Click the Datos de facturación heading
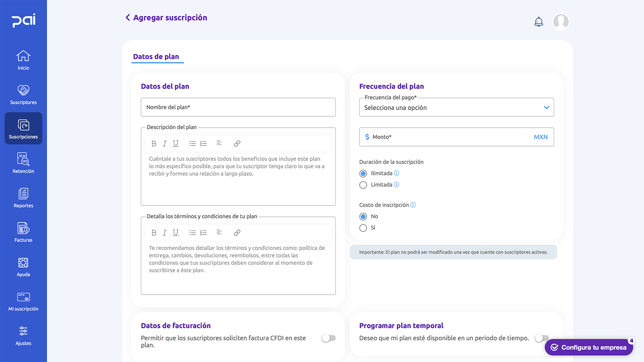This screenshot has width=644, height=362. [x=176, y=325]
